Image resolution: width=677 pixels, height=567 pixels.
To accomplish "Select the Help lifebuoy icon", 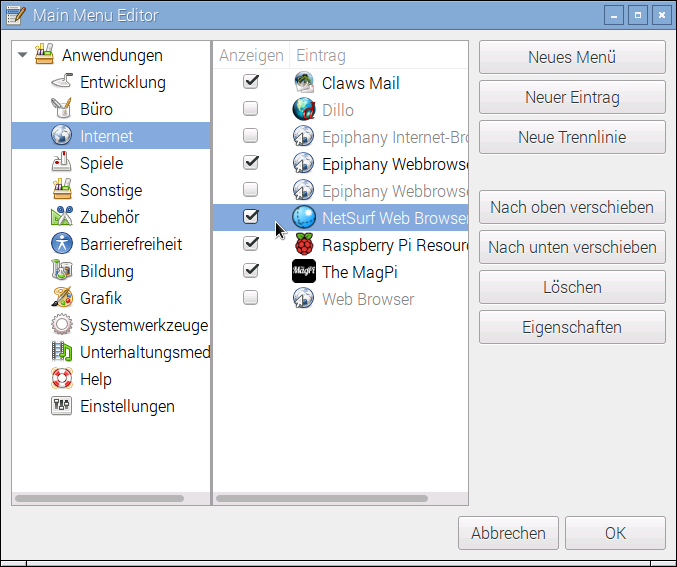I will pyautogui.click(x=63, y=380).
